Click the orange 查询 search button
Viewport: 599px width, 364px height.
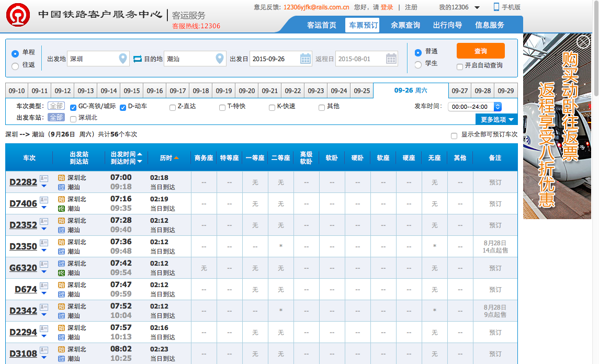(x=481, y=51)
